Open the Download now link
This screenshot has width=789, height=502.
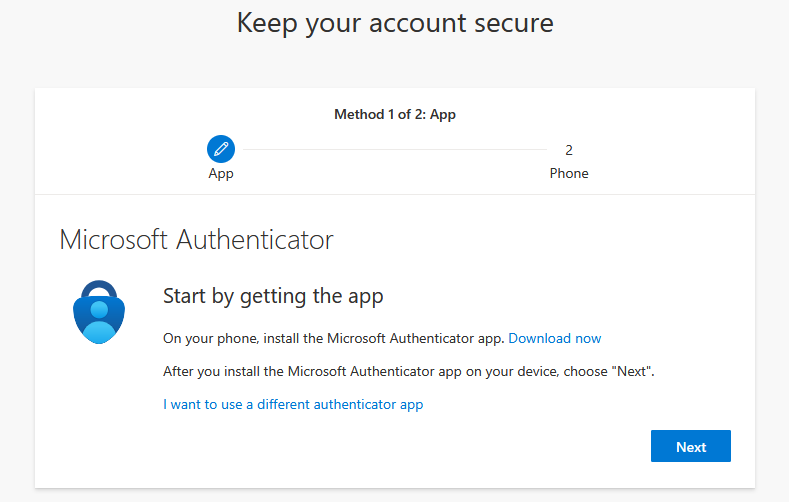555,339
